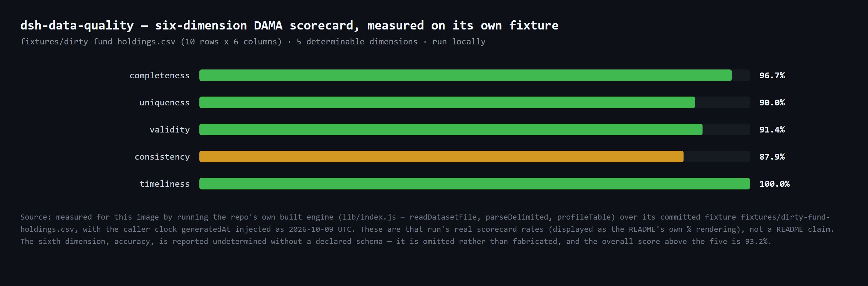Click the 90.0% uniqueness value
Image resolution: width=868 pixels, height=286 pixels.
772,103
